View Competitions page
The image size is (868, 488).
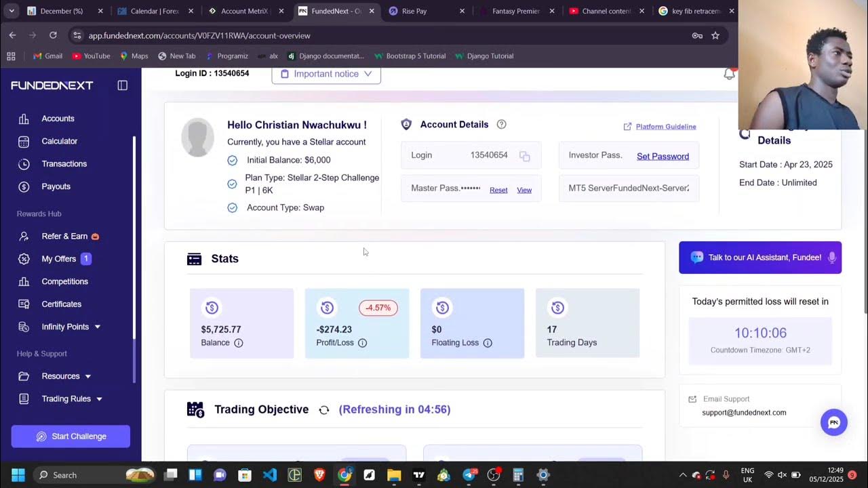64,281
